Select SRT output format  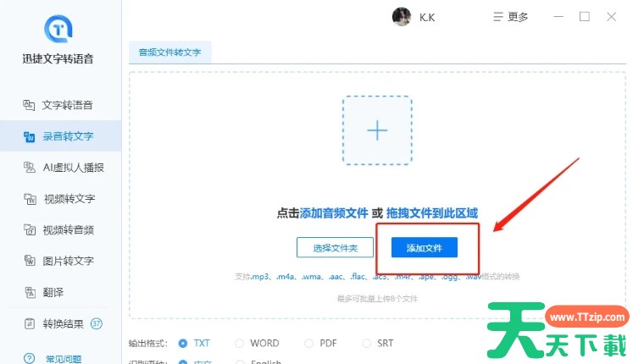[377, 343]
